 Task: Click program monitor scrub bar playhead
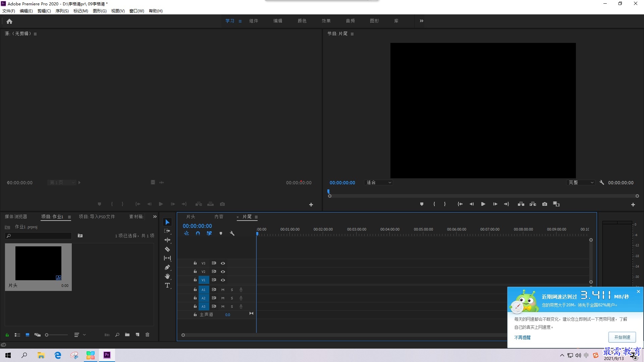tap(329, 192)
